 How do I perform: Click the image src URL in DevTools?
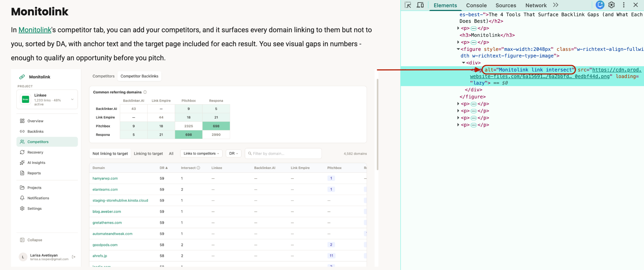[555, 73]
